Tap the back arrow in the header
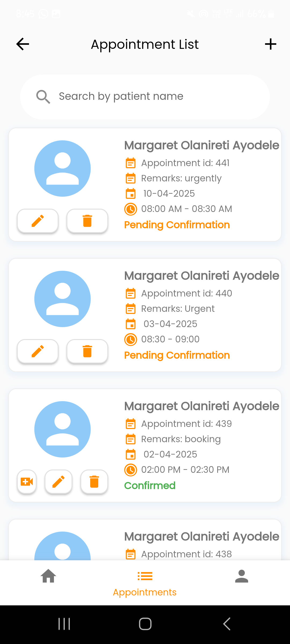Screen dimensions: 290x644 [x=23, y=44]
